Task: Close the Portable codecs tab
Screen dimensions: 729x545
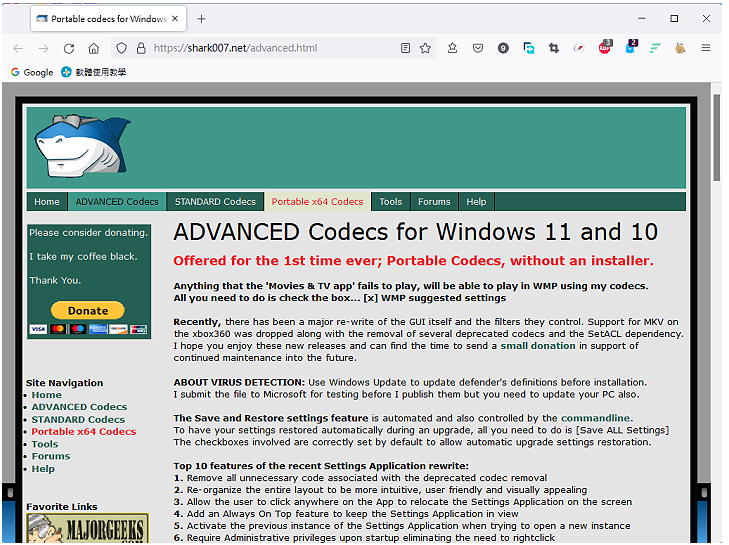Action: (175, 19)
